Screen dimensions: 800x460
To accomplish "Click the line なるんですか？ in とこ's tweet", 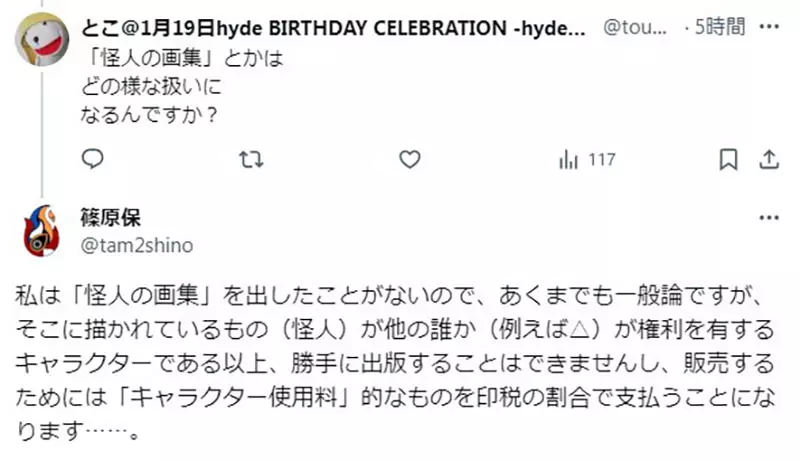I will pyautogui.click(x=150, y=114).
